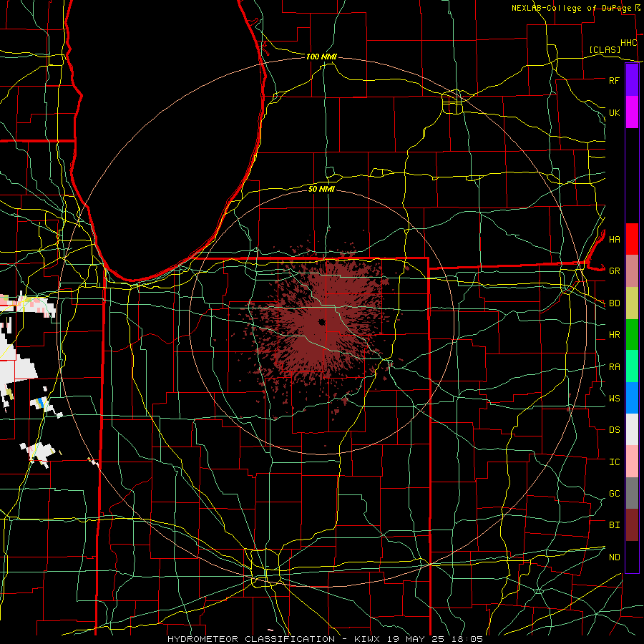Screen dimensions: 644x644
Task: Pick the RA light green swatch
Action: pyautogui.click(x=632, y=366)
